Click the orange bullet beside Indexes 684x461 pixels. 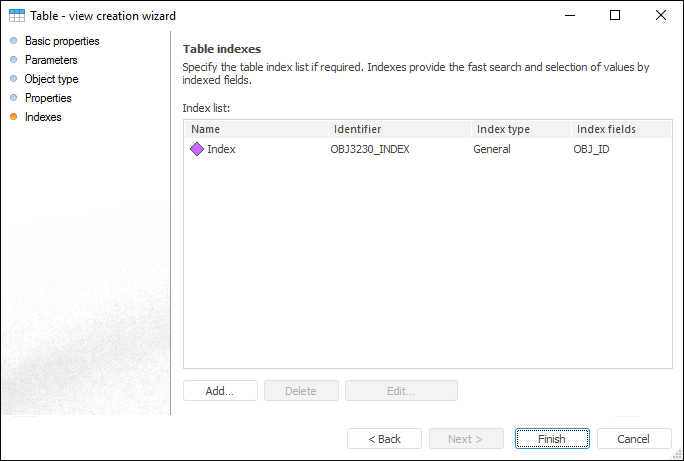coord(13,117)
